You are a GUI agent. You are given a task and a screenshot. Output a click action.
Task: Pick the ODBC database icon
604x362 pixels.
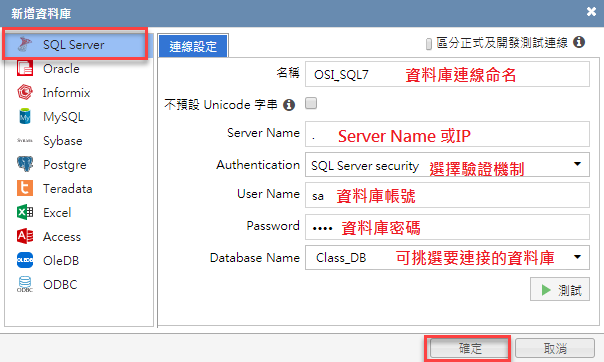[25, 284]
